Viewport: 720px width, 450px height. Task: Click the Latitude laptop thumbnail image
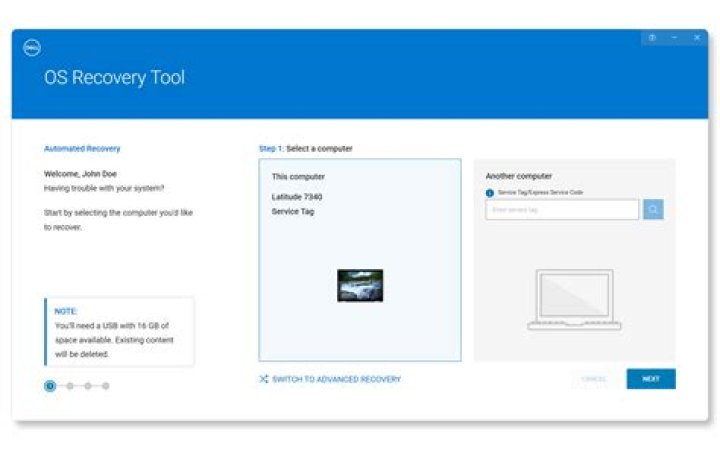(360, 286)
